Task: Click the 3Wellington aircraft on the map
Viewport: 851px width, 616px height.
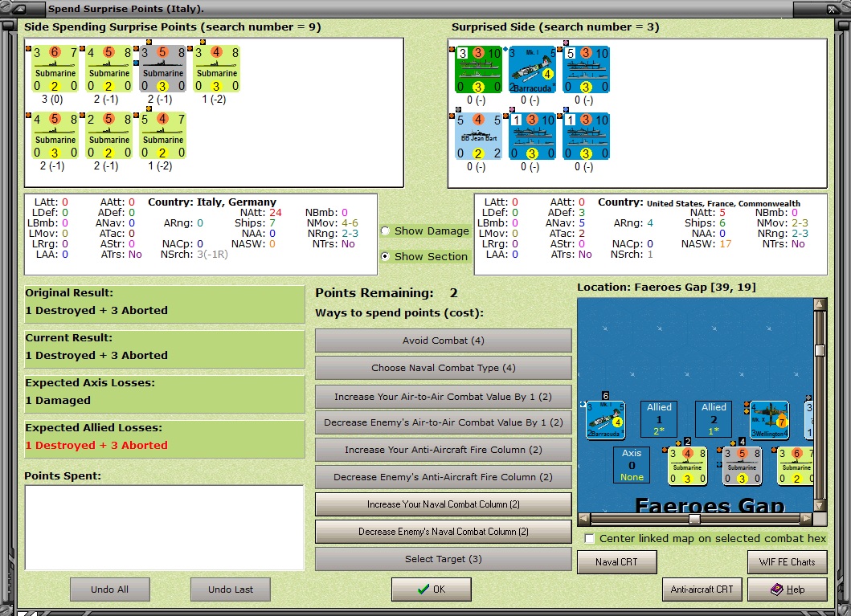Action: pyautogui.click(x=770, y=420)
